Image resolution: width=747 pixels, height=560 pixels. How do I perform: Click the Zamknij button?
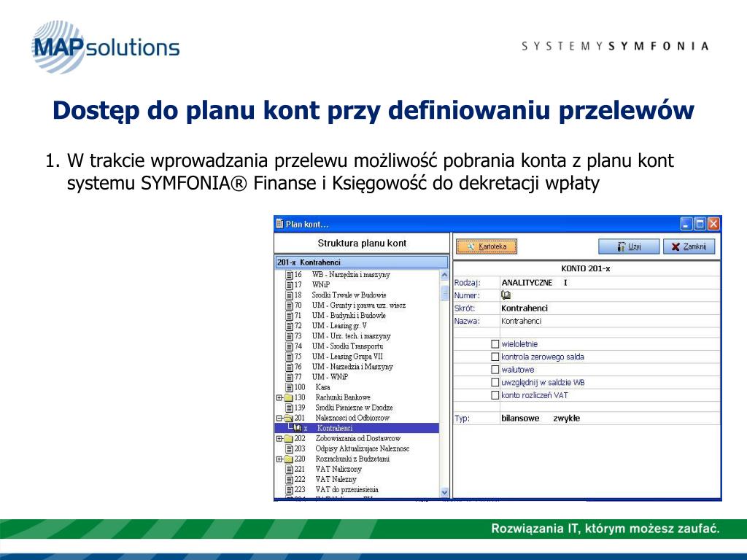(x=689, y=246)
